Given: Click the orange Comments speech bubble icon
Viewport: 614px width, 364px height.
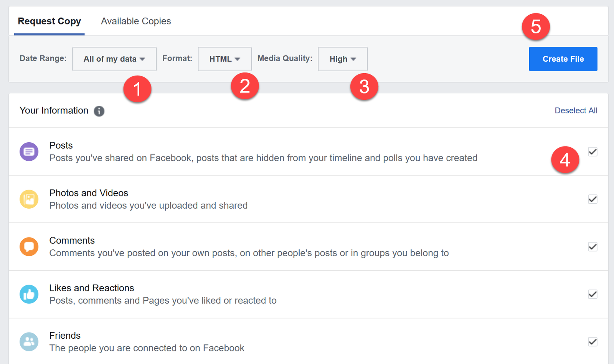Looking at the screenshot, I should pyautogui.click(x=29, y=247).
